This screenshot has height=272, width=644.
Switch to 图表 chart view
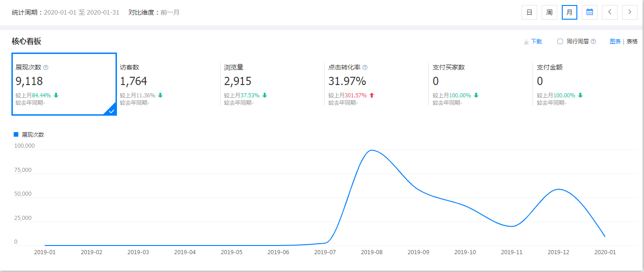click(615, 42)
